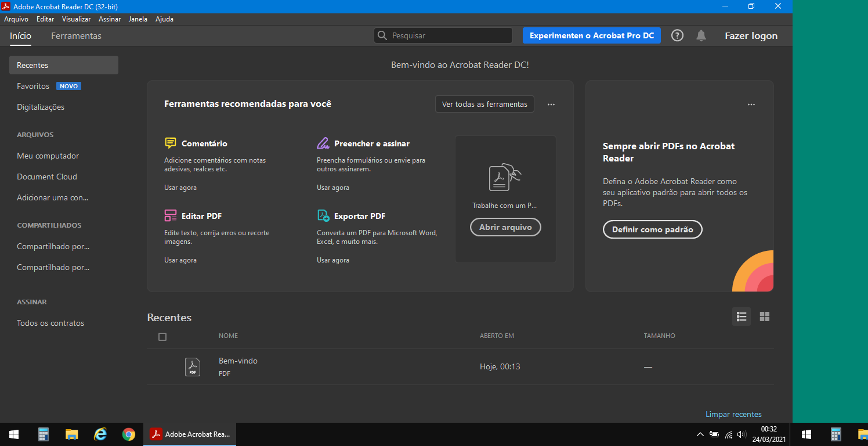
Task: Click the Bem-vindo file name
Action: [x=238, y=361]
